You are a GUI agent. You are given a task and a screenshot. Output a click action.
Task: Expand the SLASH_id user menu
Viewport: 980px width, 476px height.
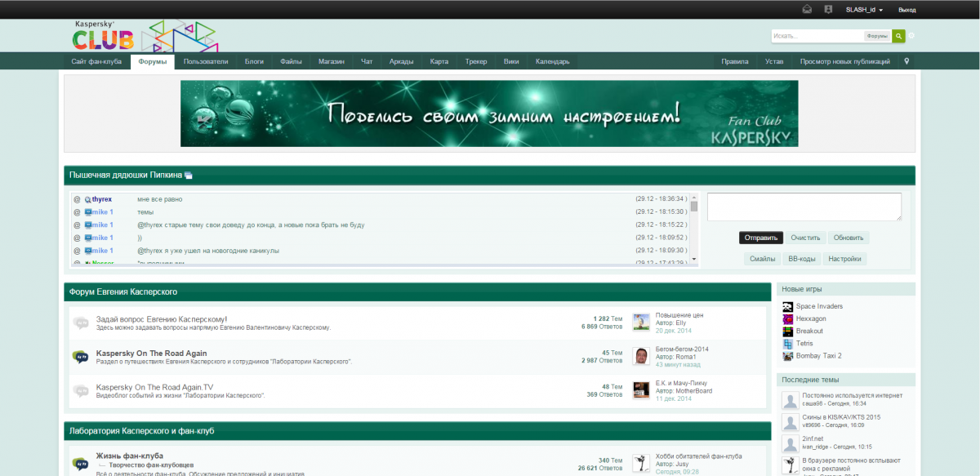[x=863, y=10]
